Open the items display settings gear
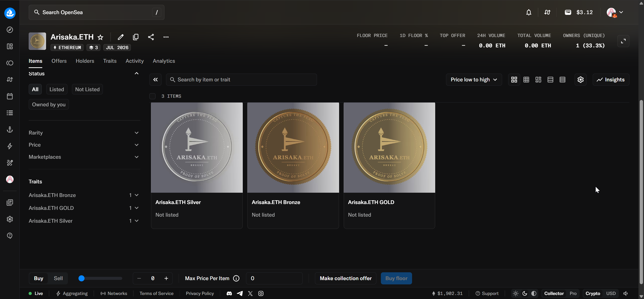 pyautogui.click(x=581, y=80)
